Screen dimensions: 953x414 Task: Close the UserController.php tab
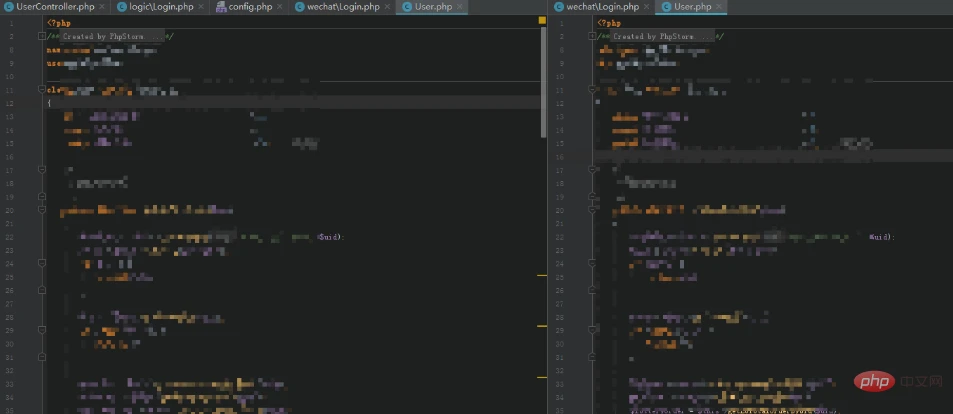pyautogui.click(x=104, y=7)
